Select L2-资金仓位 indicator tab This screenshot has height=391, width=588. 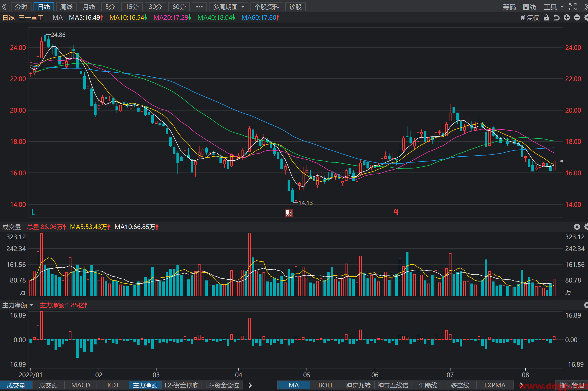coord(222,385)
